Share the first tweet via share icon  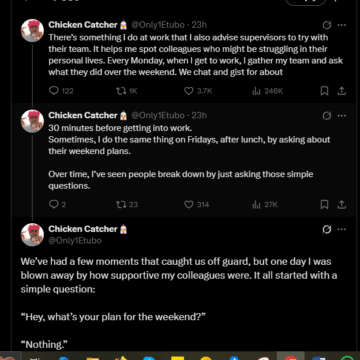342,91
